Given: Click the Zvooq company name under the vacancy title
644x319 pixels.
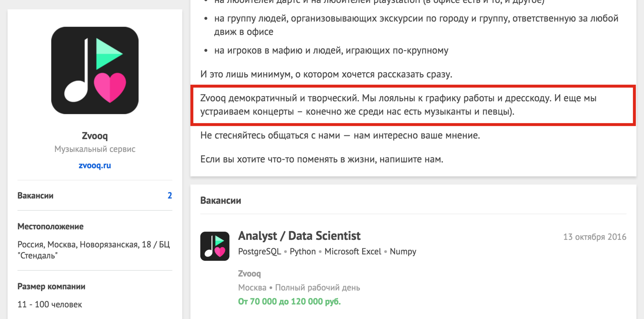Looking at the screenshot, I should [249, 274].
